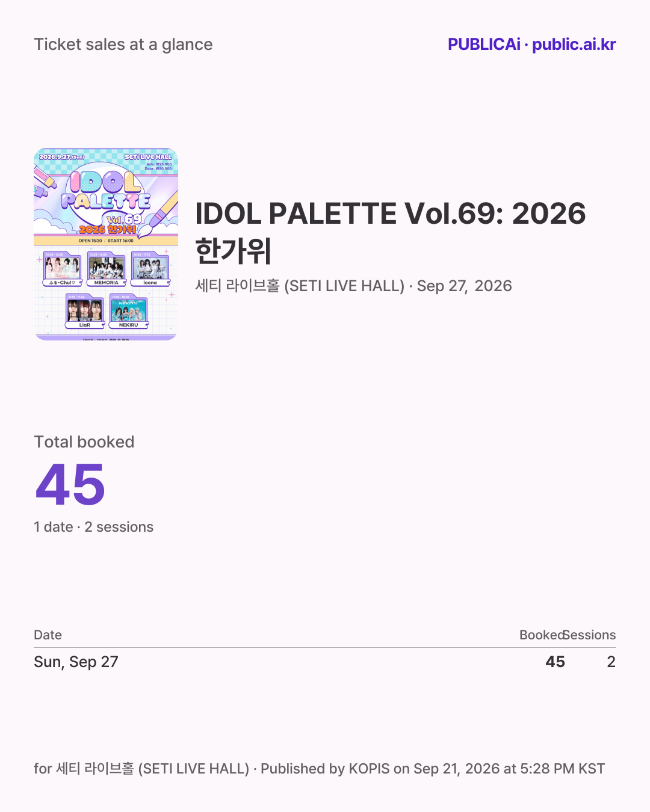This screenshot has width=650, height=812.
Task: Click the Sep 27, 2026 event date text
Action: 465,286
